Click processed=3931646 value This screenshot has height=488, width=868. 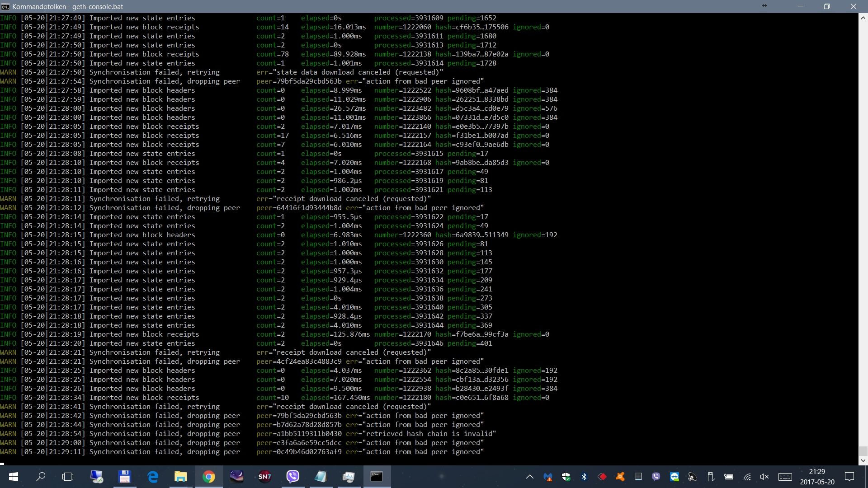tap(409, 343)
